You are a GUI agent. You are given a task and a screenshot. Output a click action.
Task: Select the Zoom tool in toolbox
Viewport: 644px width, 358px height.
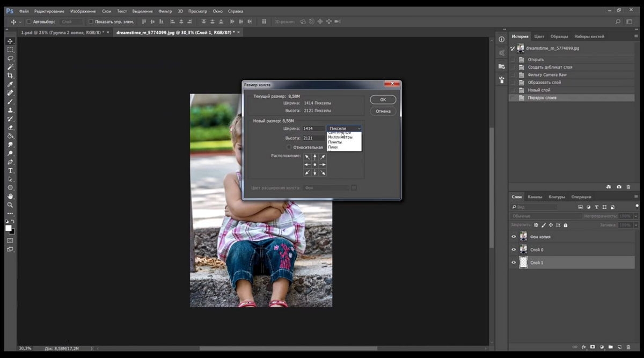coord(10,204)
